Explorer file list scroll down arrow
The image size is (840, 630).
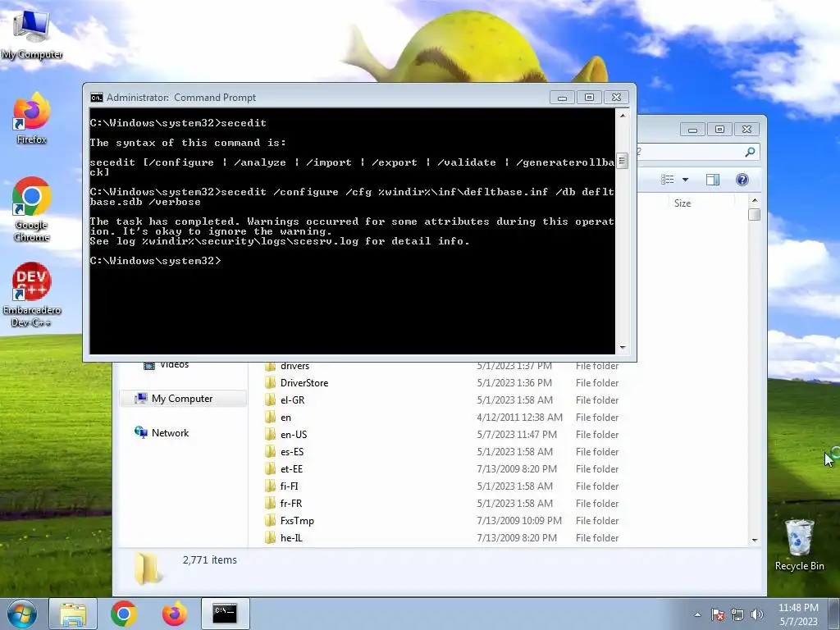[x=755, y=540]
